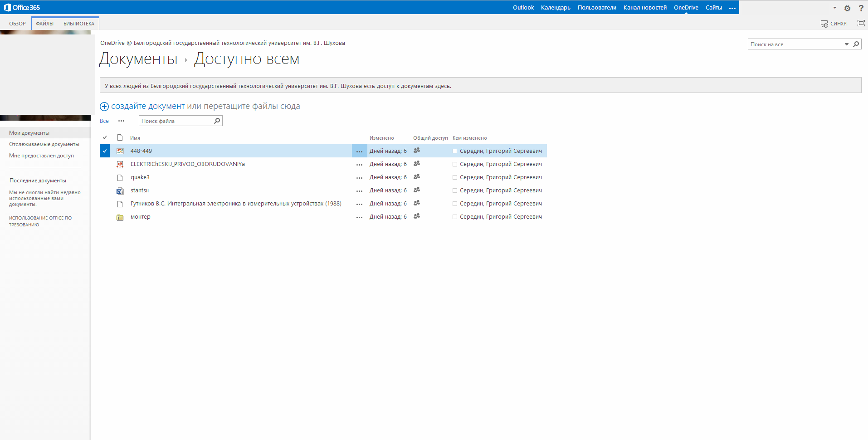Open sharing icon for ELEKTRIChESKIJ_PRIVOD_OBORUDOVANIYa
Screen dimensions: 868x440
(417, 163)
